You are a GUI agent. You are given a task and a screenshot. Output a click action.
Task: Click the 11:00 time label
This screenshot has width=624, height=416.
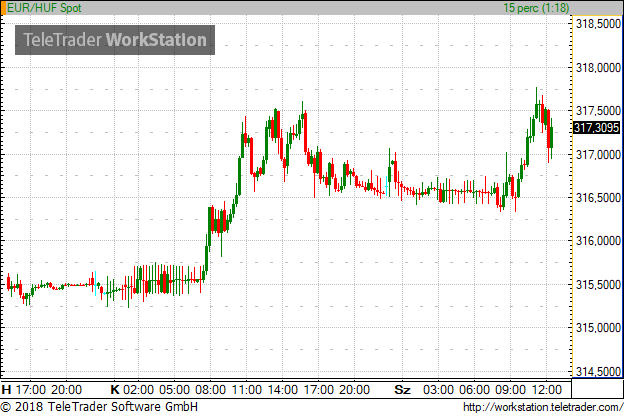[247, 389]
